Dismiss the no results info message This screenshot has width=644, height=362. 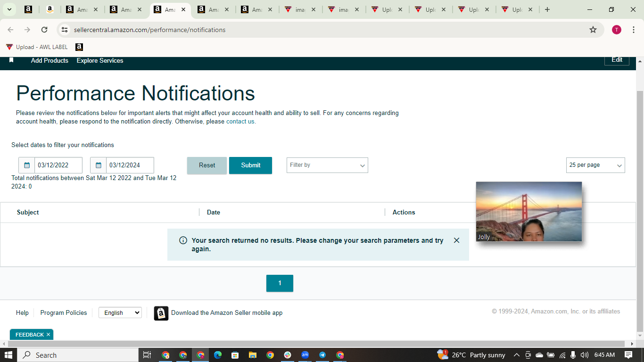tap(456, 240)
